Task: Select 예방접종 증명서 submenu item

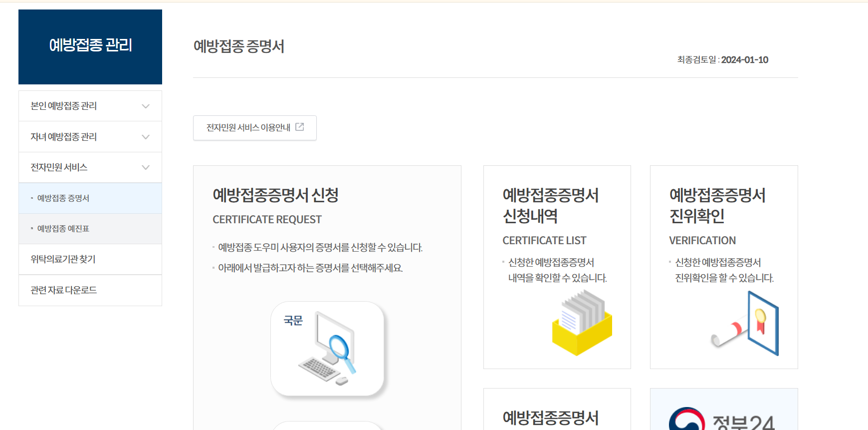Action: (x=63, y=198)
